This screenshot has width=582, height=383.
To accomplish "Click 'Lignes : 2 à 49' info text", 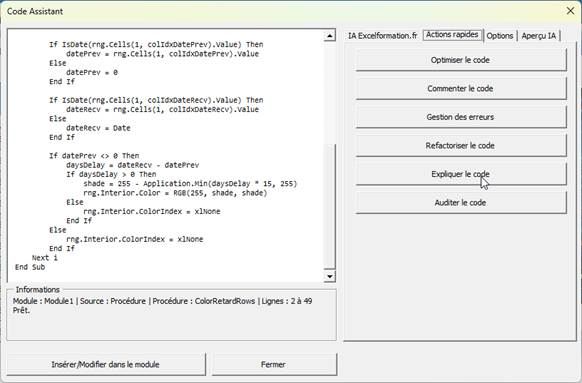I will (x=287, y=301).
